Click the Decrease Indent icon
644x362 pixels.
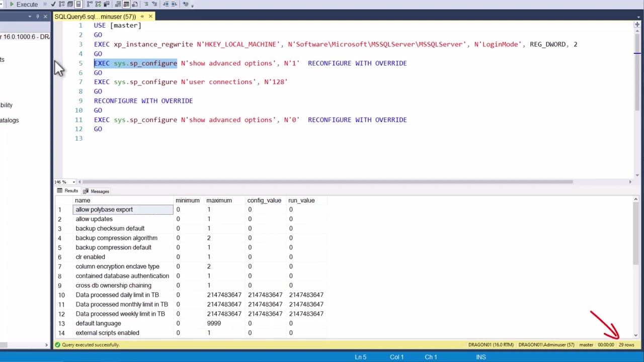coord(166,4)
